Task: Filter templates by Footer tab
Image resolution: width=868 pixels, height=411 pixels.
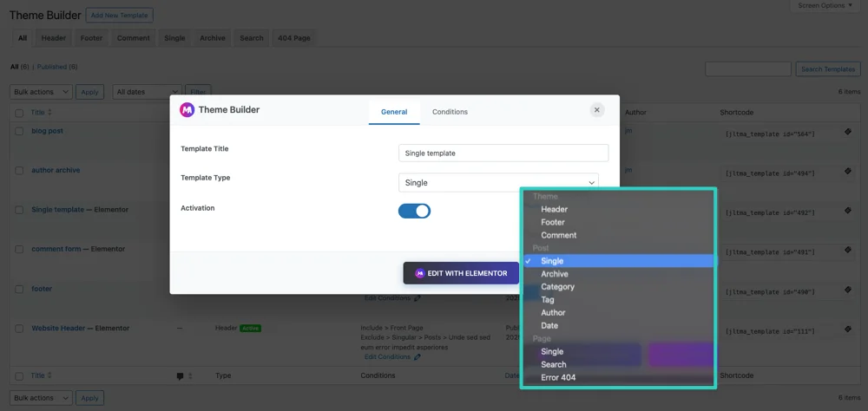Action: click(x=91, y=38)
